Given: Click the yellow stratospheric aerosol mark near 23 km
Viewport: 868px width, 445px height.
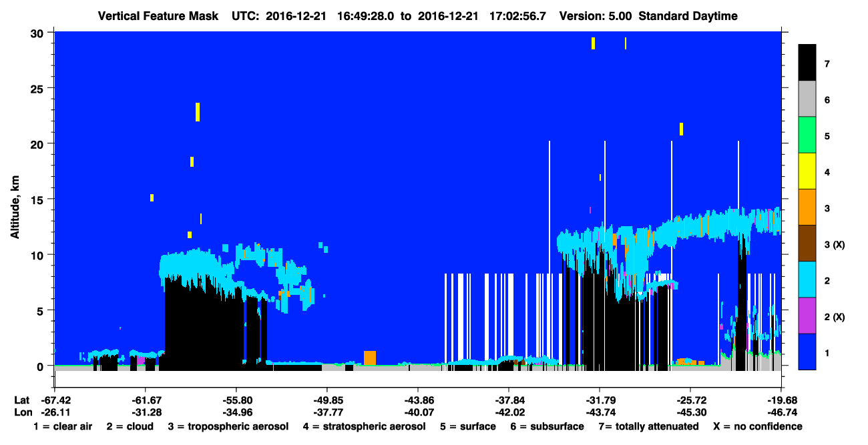Looking at the screenshot, I should coord(198,112).
